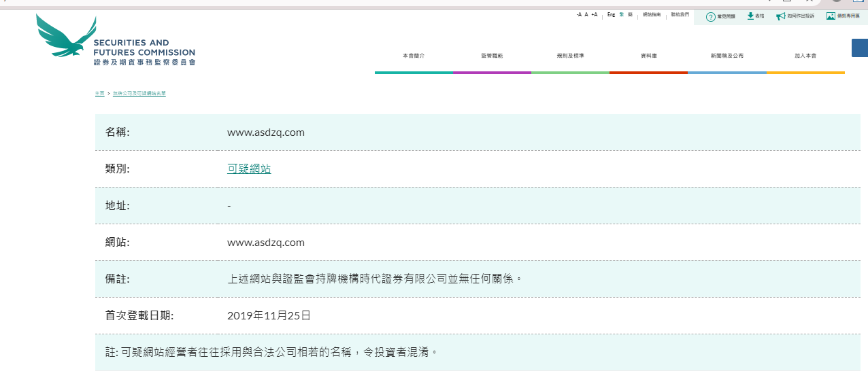Open 常見問題 FAQ question mark icon
This screenshot has height=386, width=868.
pos(710,16)
